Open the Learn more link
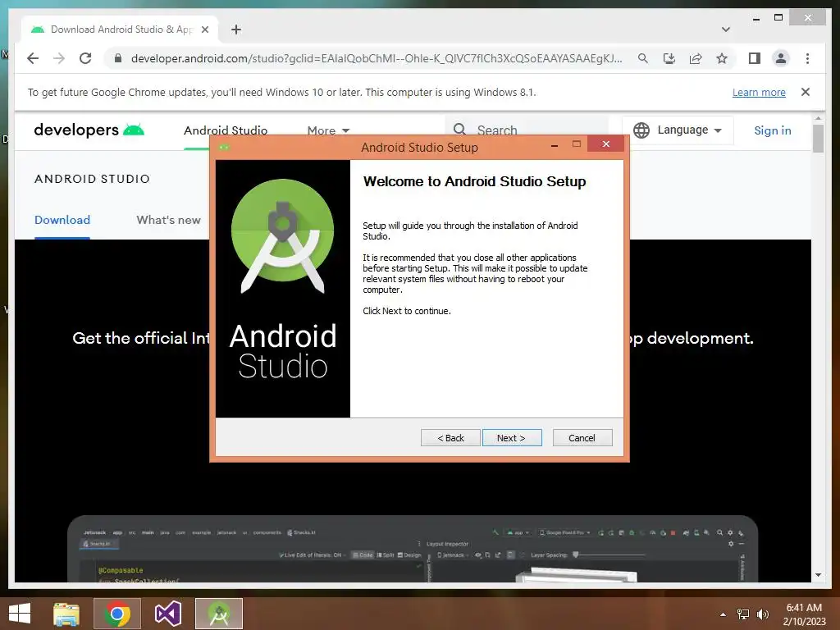The image size is (840, 630). pos(759,92)
